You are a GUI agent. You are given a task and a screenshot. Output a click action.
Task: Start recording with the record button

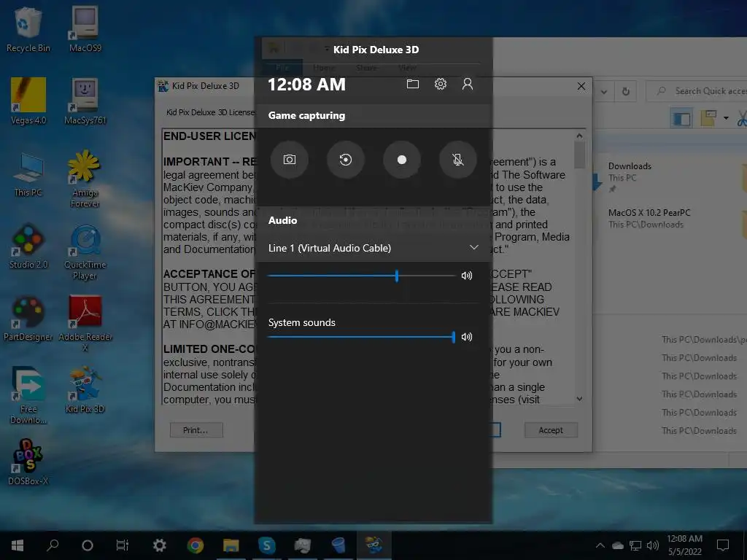[x=402, y=160]
